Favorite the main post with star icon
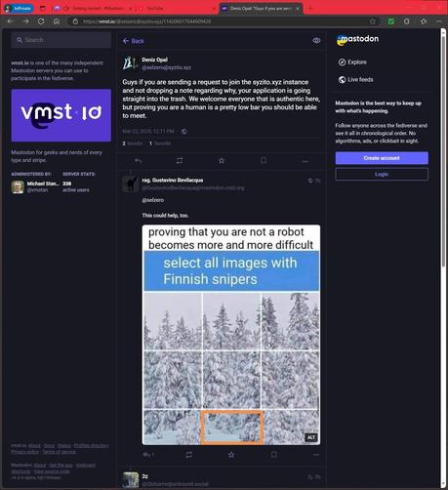This screenshot has height=490, width=448. (x=222, y=161)
